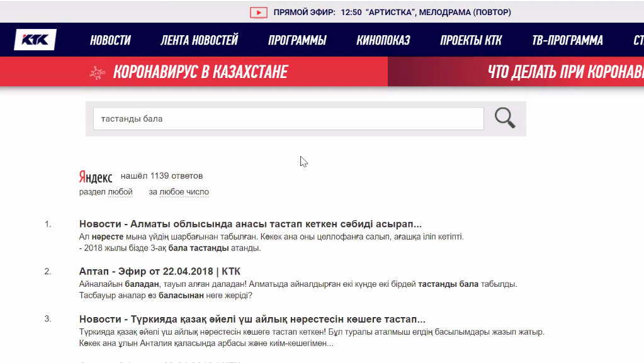Click the virus icon in red banner
The height and width of the screenshot is (363, 644).
point(97,72)
